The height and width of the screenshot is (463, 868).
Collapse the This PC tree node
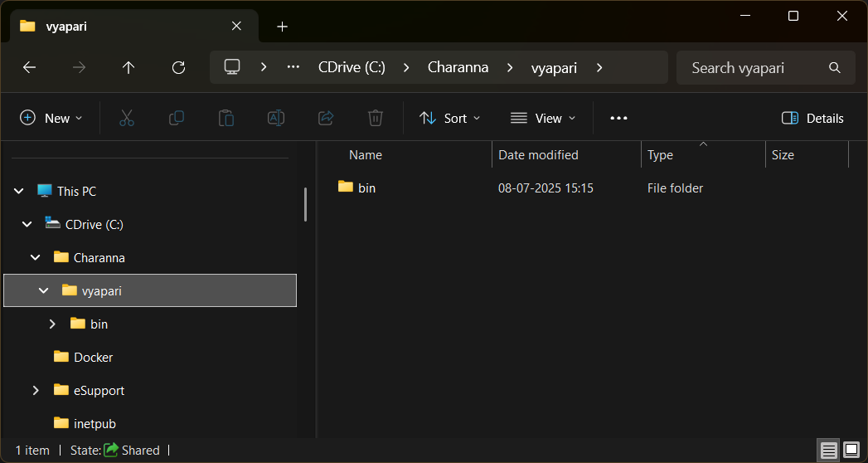click(x=19, y=191)
